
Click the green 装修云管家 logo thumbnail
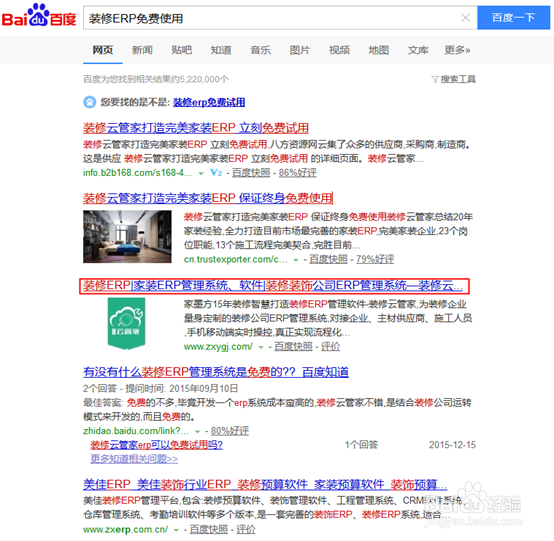pyautogui.click(x=126, y=323)
